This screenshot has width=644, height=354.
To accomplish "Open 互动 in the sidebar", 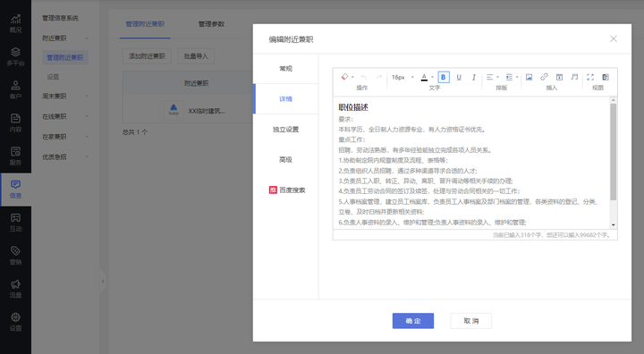I will (x=15, y=223).
